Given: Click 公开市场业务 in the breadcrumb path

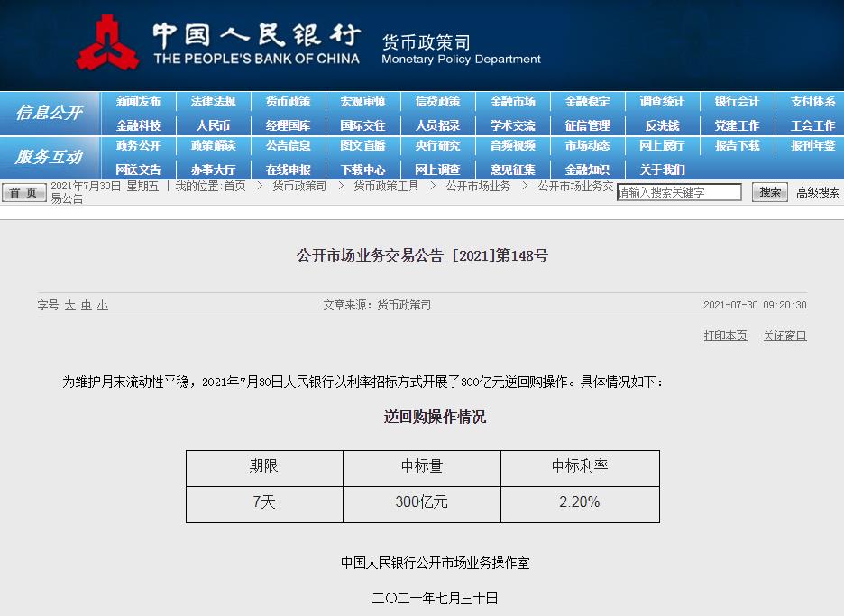Looking at the screenshot, I should coord(478,186).
